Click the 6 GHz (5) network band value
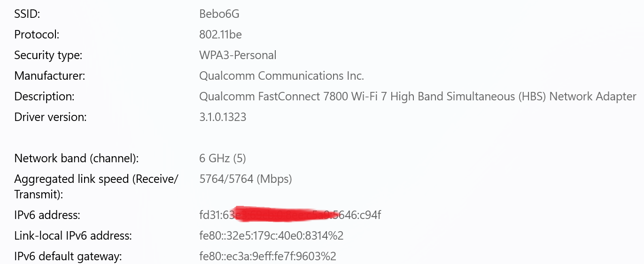 click(223, 158)
